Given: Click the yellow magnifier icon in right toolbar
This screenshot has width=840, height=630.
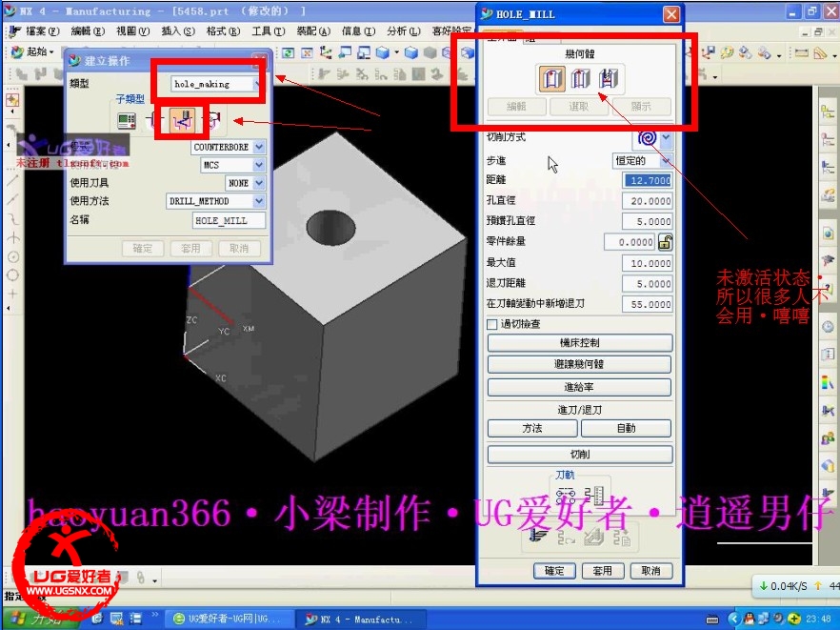Looking at the screenshot, I should 727,52.
